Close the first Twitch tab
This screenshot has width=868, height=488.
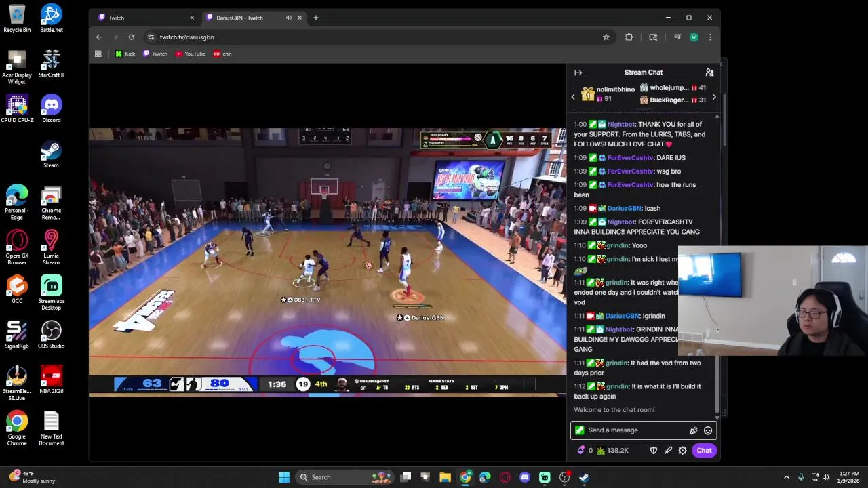tap(191, 18)
